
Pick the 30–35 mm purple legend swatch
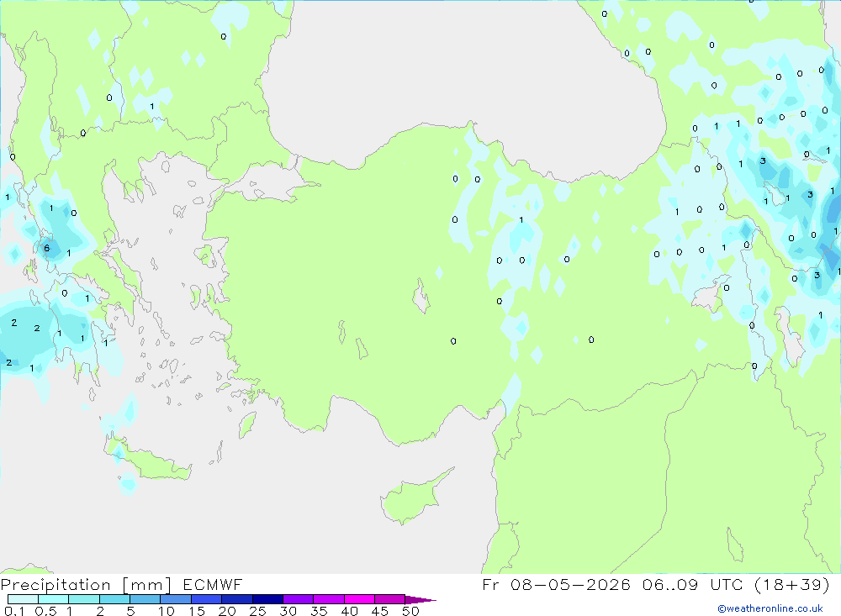coord(298,599)
